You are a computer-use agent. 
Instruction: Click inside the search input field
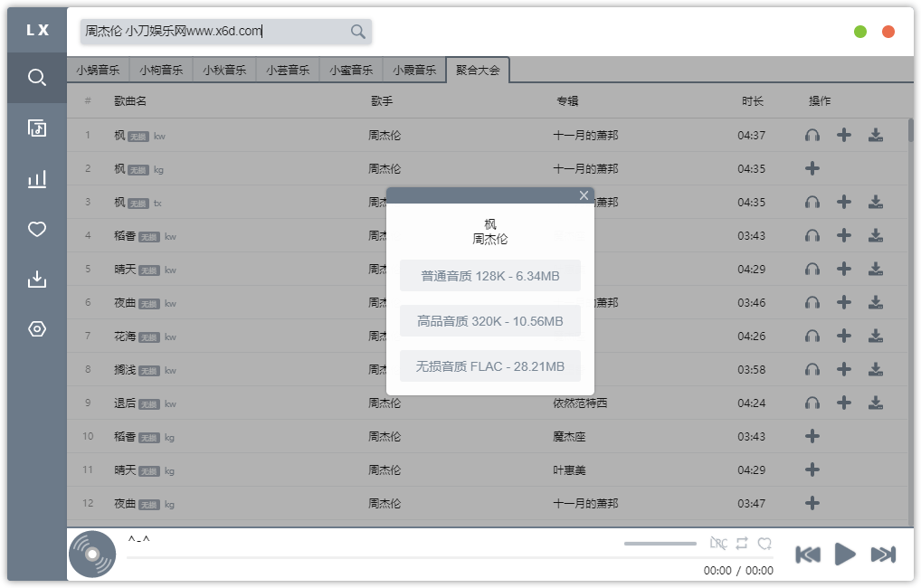(x=208, y=31)
